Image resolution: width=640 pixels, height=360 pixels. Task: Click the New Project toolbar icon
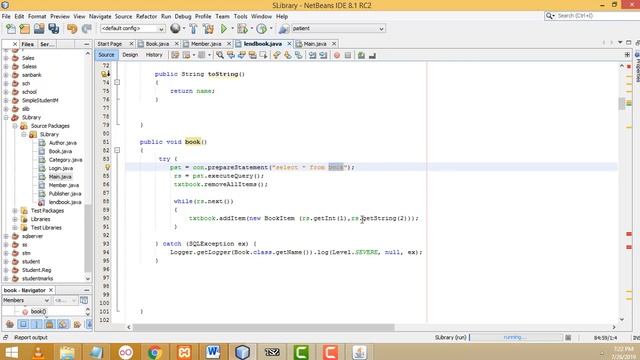point(24,29)
